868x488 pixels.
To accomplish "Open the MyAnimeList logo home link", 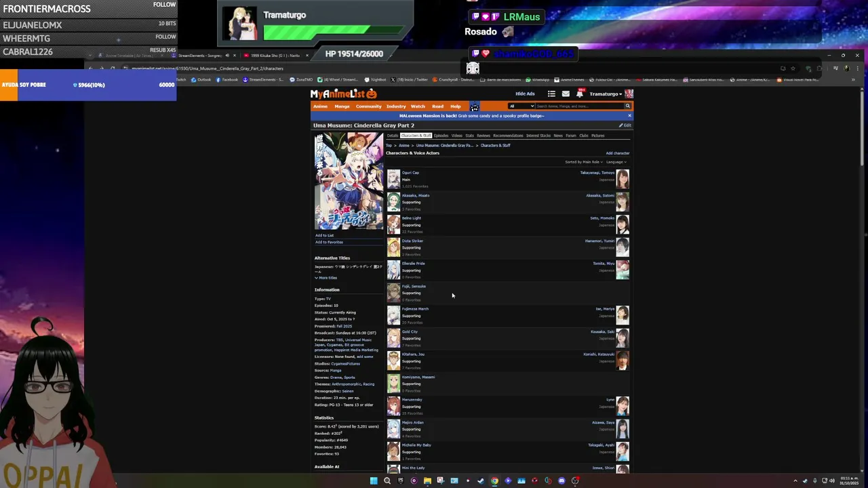I will pyautogui.click(x=343, y=94).
